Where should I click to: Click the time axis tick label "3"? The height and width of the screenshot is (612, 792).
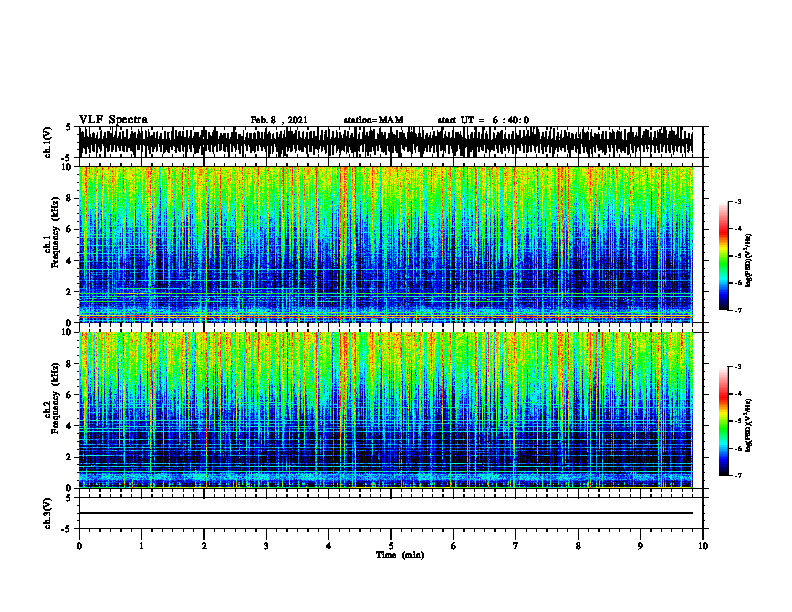point(266,546)
